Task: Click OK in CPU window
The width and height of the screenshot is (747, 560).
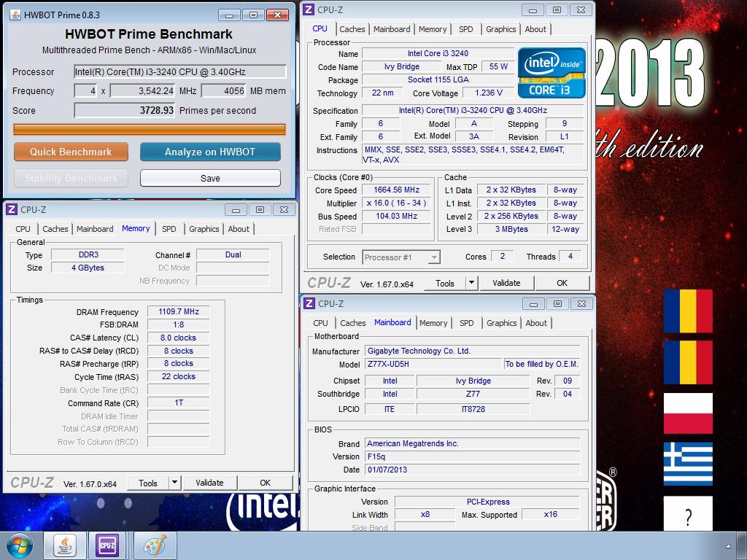Action: pos(562,283)
